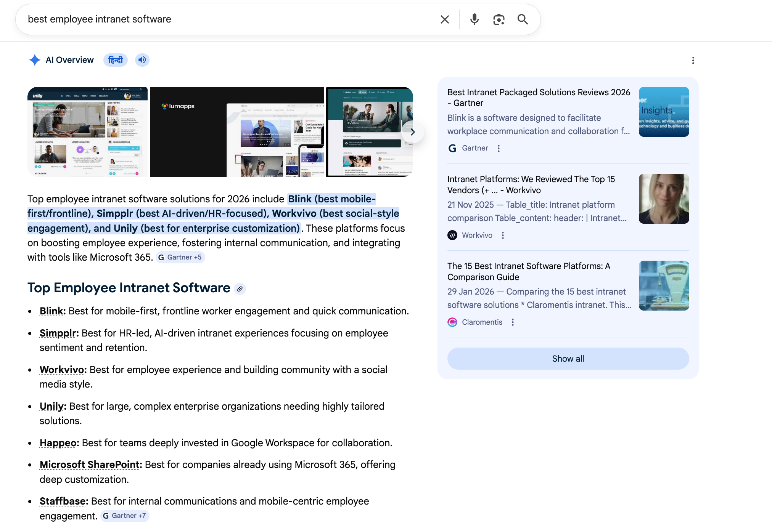Listen to the AI Overview via speaker icon
This screenshot has width=772, height=532.
pos(142,60)
